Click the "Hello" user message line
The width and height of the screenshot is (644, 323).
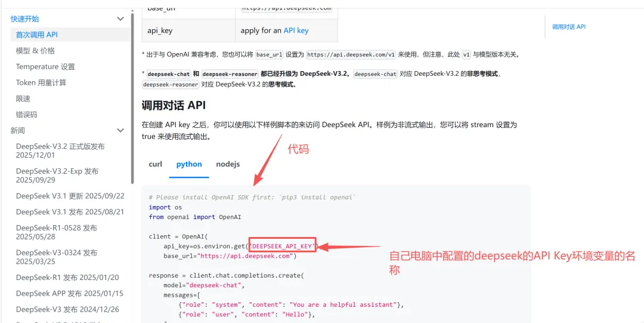pyautogui.click(x=247, y=315)
